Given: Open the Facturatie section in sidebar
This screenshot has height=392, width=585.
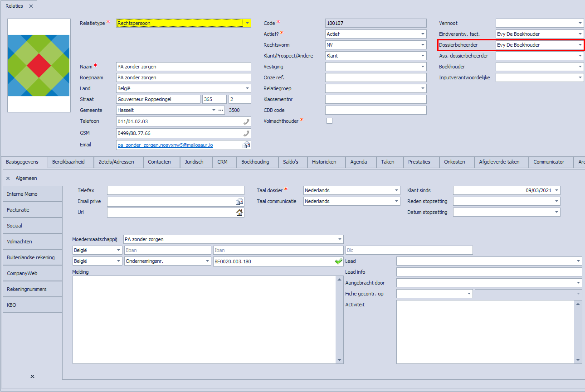Looking at the screenshot, I should pyautogui.click(x=32, y=210).
